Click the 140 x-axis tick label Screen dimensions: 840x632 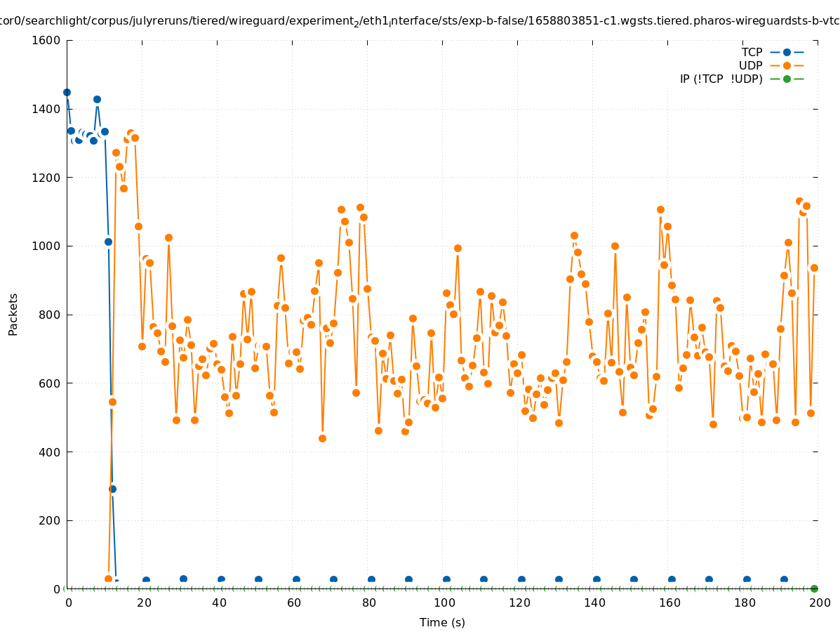[594, 603]
